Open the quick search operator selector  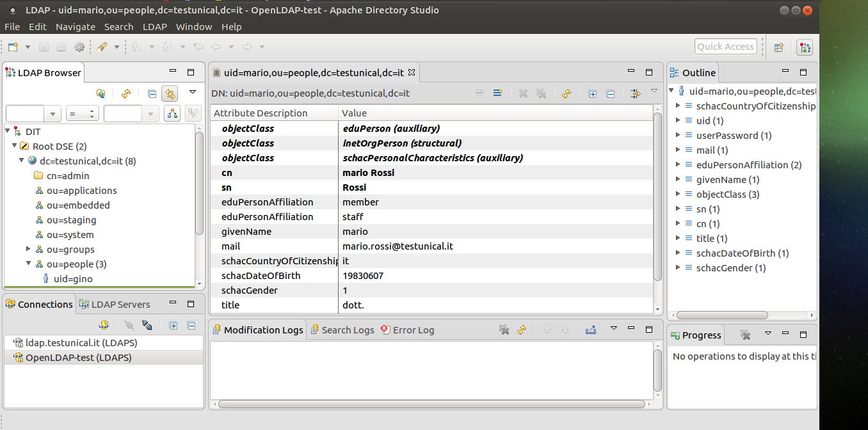click(x=82, y=114)
